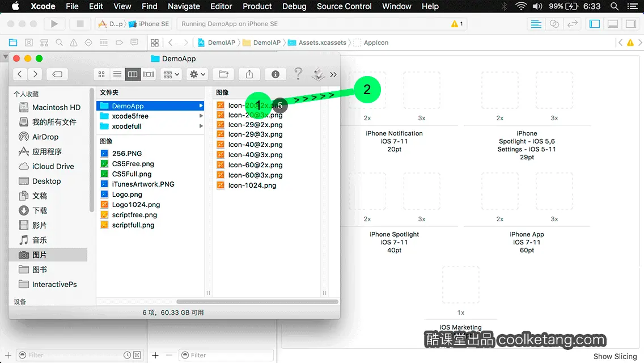Toggle the Utilities panel visibility
Viewport: 644px width, 363px height.
coord(631,24)
